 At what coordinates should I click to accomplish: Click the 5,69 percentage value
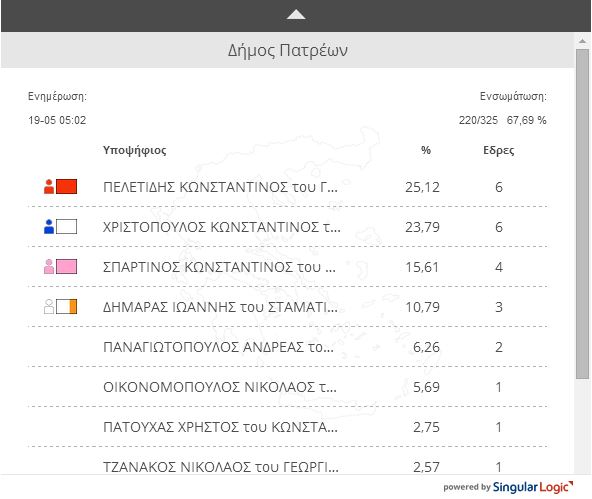click(x=426, y=387)
